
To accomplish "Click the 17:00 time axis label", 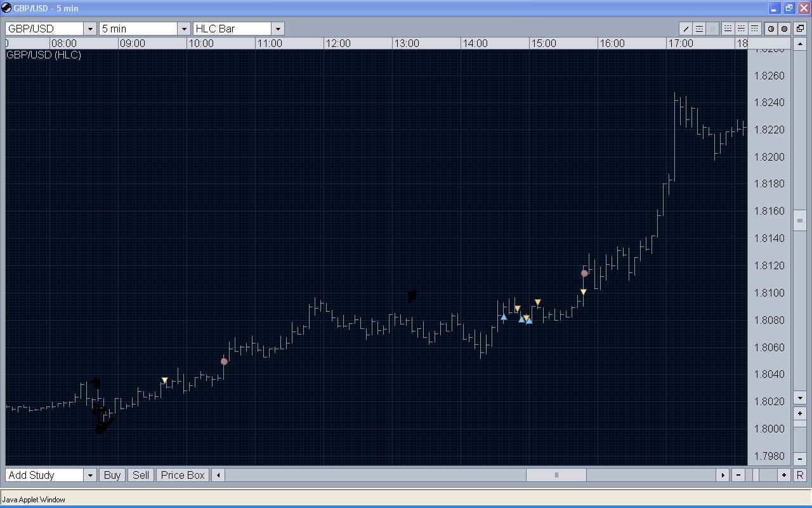I will coord(680,44).
